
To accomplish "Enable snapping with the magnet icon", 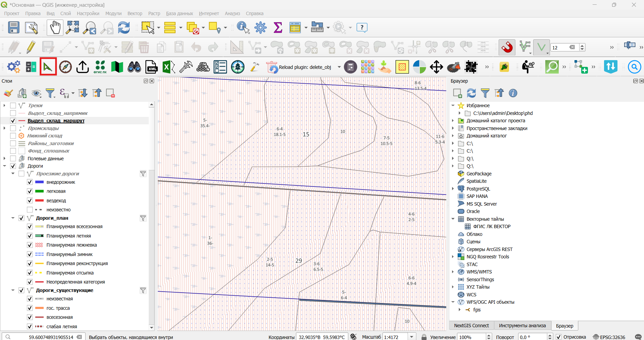I will (x=507, y=47).
